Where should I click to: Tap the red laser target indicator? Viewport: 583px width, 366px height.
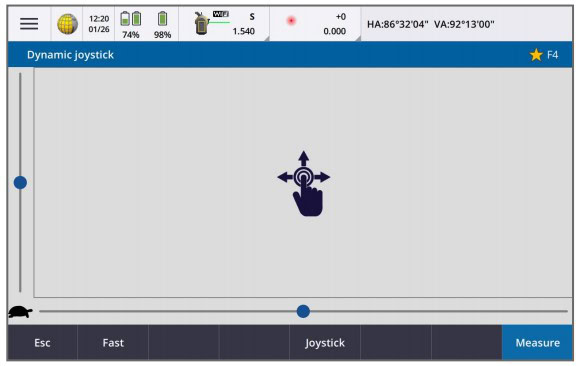pyautogui.click(x=291, y=20)
